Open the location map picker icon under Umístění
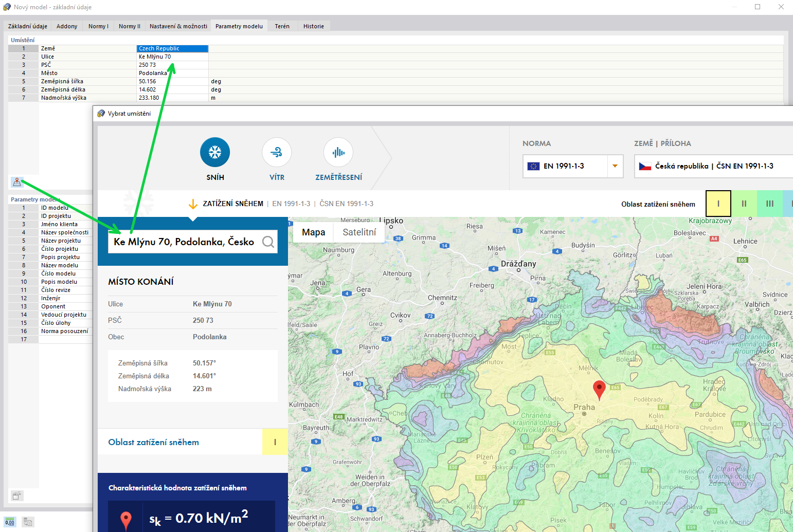The height and width of the screenshot is (532, 793). [17, 182]
